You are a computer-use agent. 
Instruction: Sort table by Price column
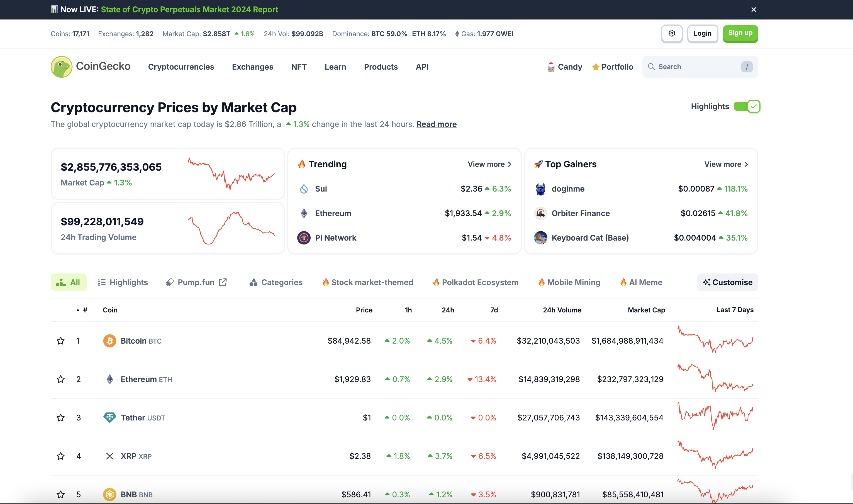(x=364, y=310)
